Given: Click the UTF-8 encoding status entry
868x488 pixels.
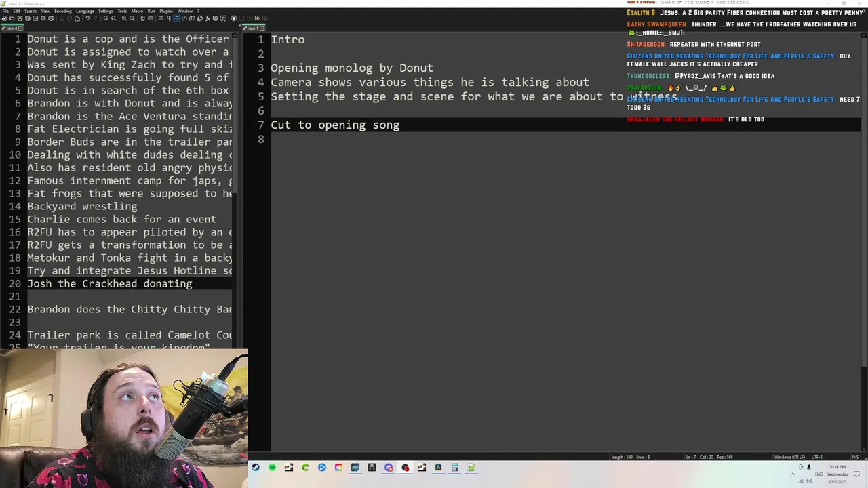Looking at the screenshot, I should [816, 457].
